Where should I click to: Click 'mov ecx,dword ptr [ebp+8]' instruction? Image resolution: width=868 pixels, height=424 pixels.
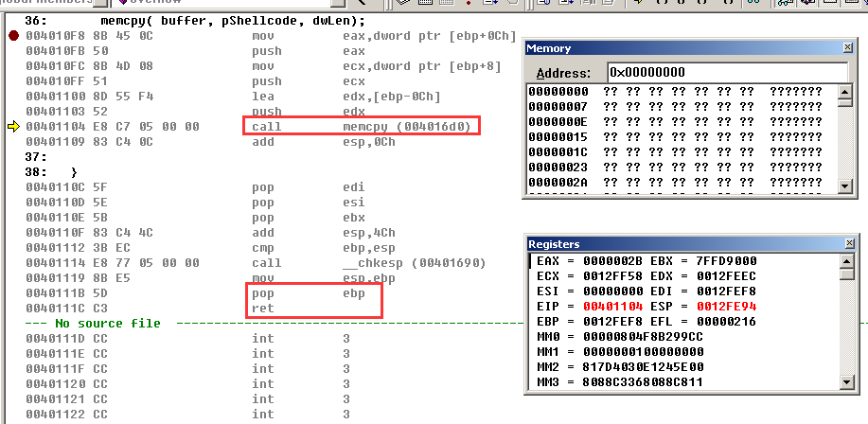[377, 66]
